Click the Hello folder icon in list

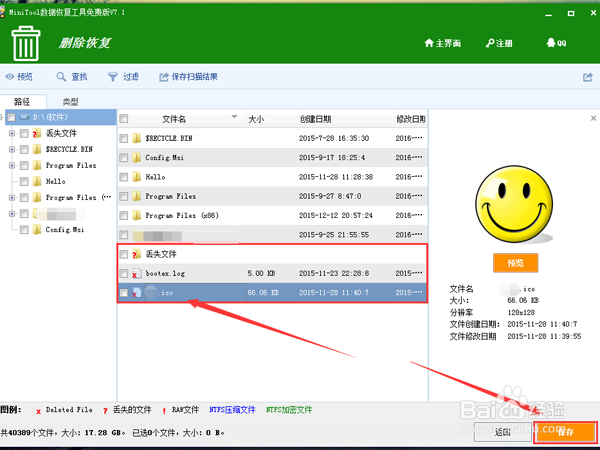coord(137,177)
